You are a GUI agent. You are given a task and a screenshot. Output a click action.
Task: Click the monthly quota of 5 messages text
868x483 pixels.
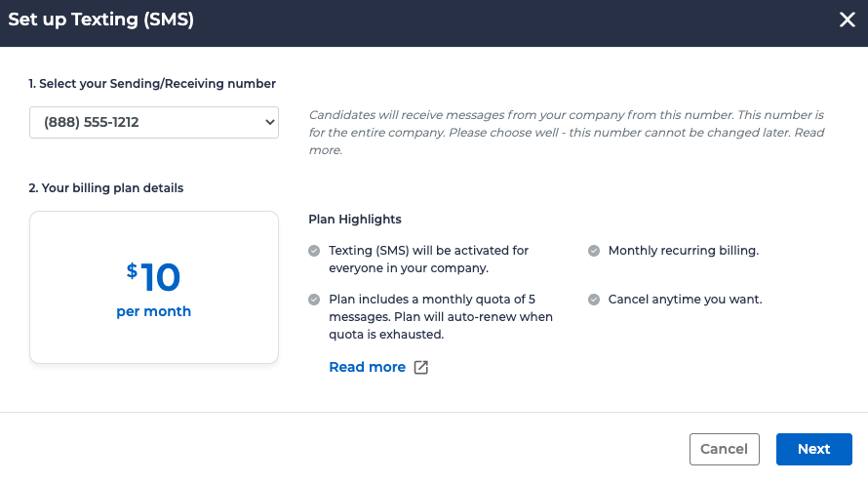(441, 316)
